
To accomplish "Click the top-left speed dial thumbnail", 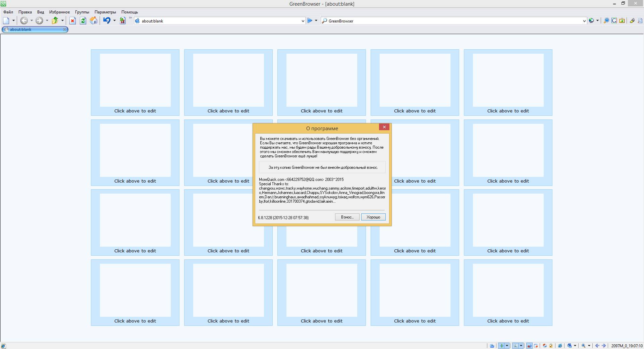I will pyautogui.click(x=135, y=80).
